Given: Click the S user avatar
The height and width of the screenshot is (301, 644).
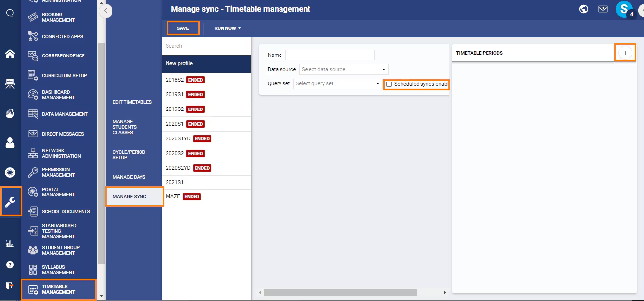Looking at the screenshot, I should click(x=624, y=9).
